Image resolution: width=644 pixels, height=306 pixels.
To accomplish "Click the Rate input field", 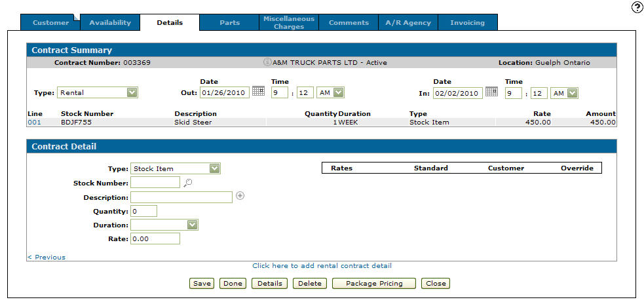I will [155, 239].
